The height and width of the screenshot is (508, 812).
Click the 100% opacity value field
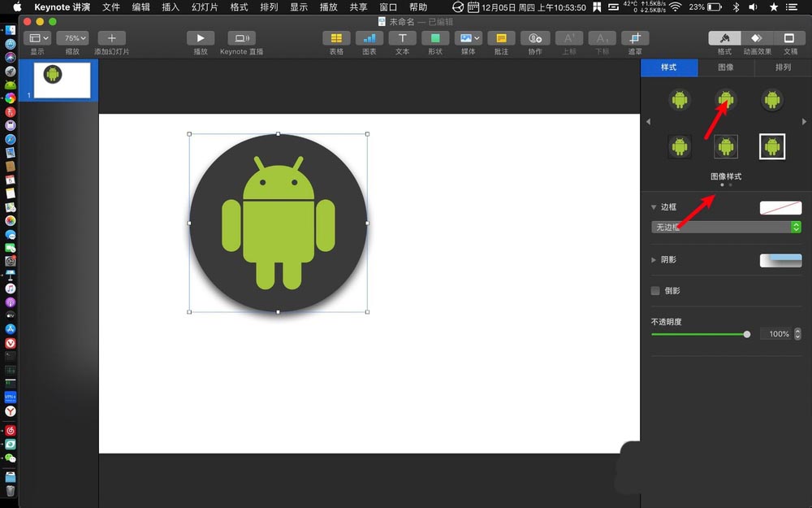(775, 334)
